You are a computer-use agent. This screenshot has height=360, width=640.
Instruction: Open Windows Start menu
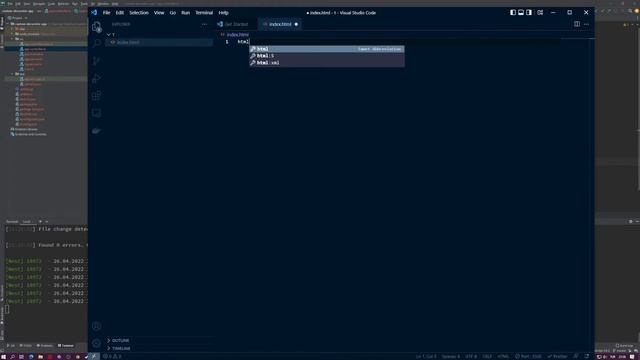point(3,357)
